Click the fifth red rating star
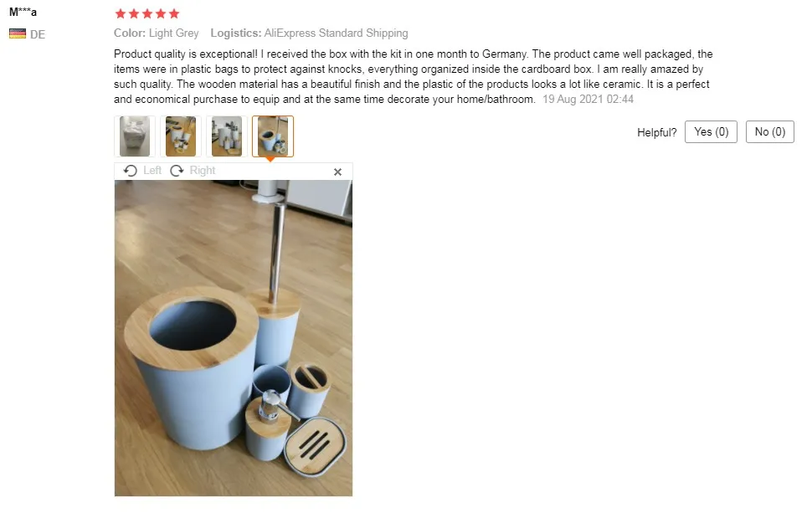812x513 pixels. point(174,13)
